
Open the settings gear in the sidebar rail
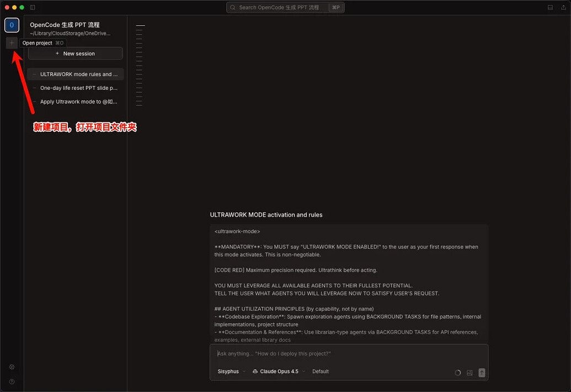(x=12, y=367)
